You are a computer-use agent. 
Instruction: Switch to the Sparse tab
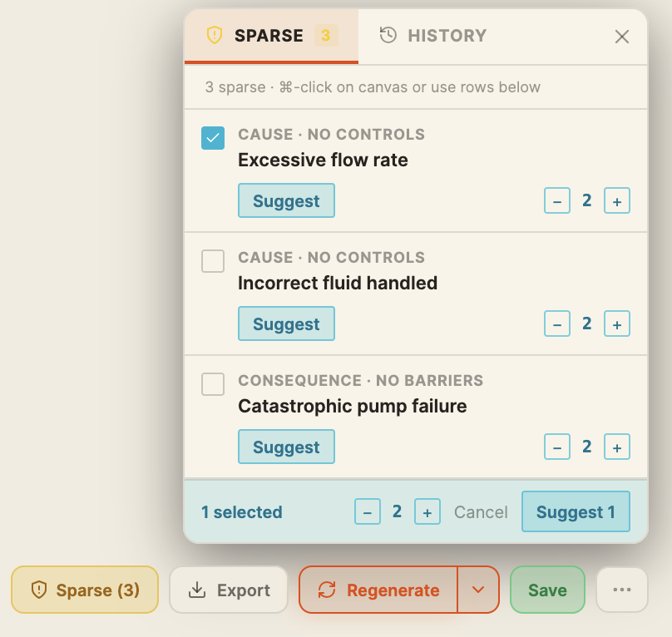pyautogui.click(x=271, y=36)
